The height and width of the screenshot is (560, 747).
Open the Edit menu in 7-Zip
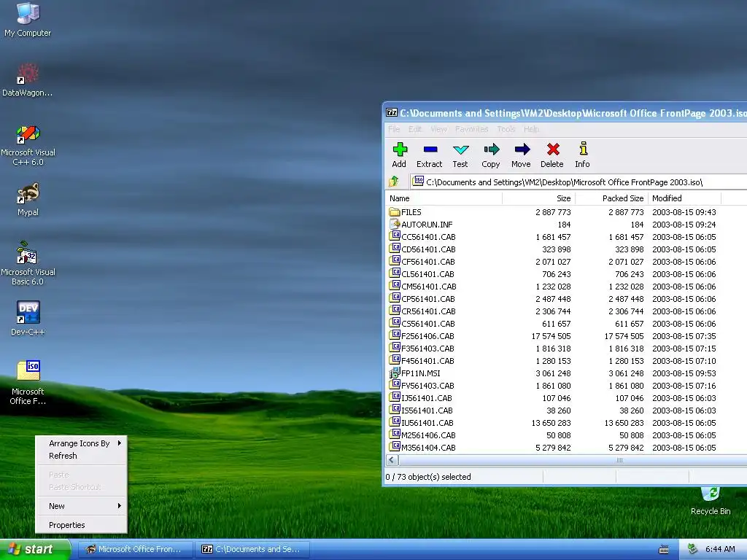click(x=415, y=129)
